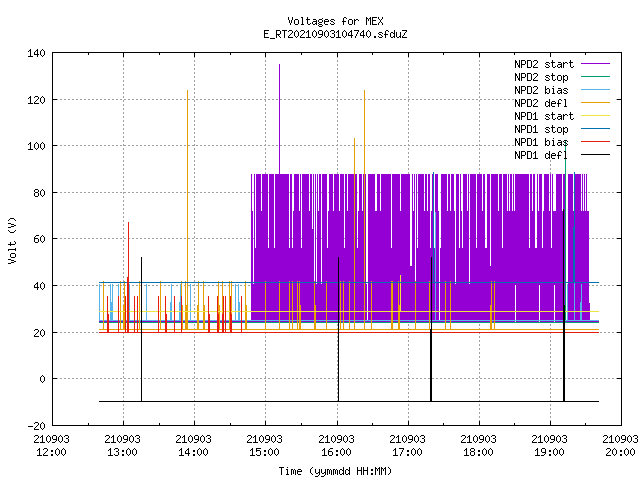The image size is (640, 480).
Task: Click the 17:00 x-axis tick label
Action: (407, 446)
